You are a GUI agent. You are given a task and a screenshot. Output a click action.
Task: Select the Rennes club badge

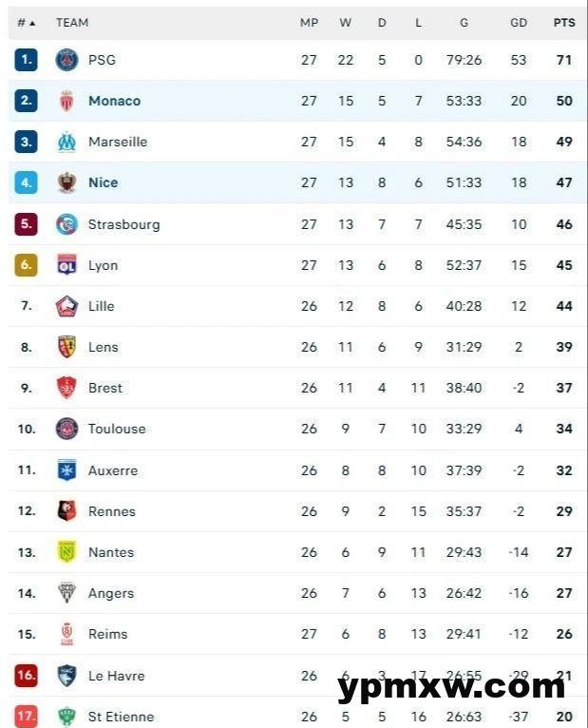click(66, 511)
